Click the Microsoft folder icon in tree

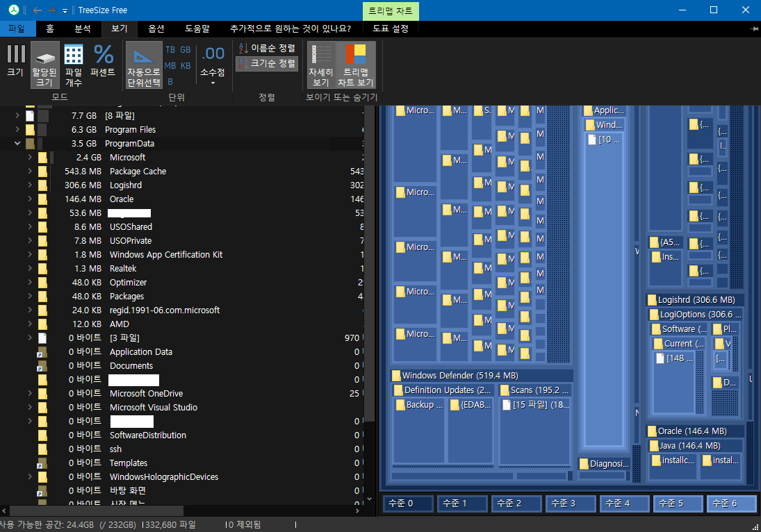point(42,157)
